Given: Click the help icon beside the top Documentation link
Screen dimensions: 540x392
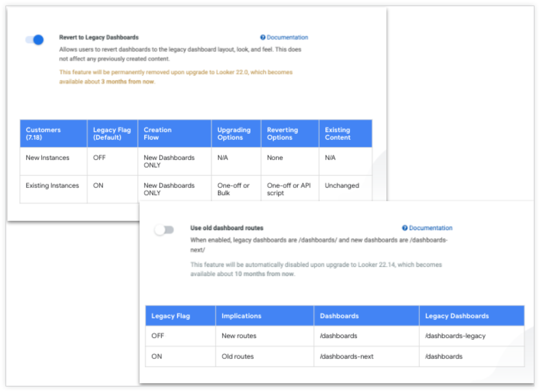Looking at the screenshot, I should [263, 37].
